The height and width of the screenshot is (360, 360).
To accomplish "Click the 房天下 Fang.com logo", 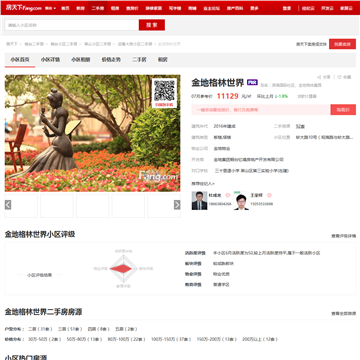I will [23, 8].
